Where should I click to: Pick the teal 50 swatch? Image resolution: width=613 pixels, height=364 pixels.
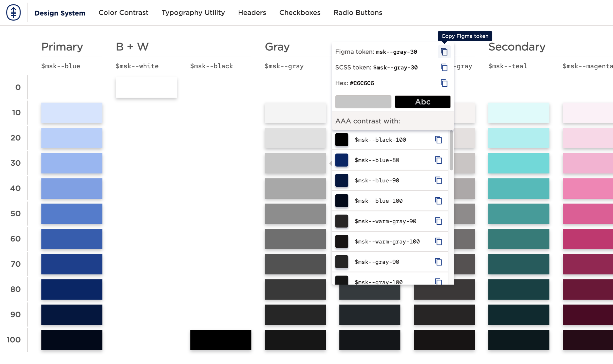[519, 214]
